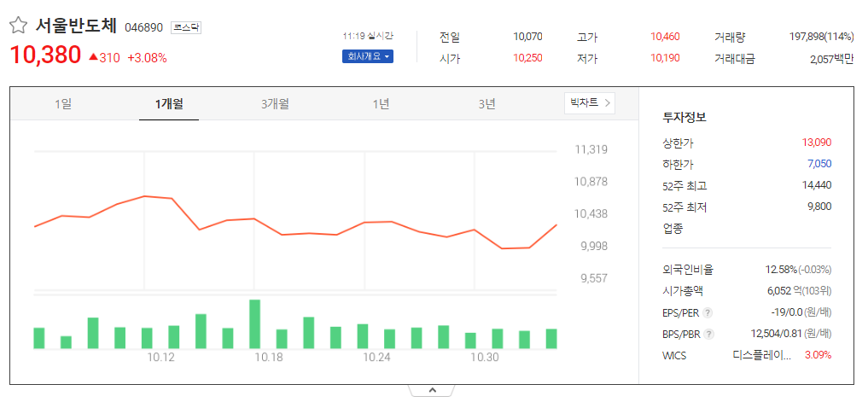Open the 빅차트 link
This screenshot has width=868, height=402.
pos(590,103)
